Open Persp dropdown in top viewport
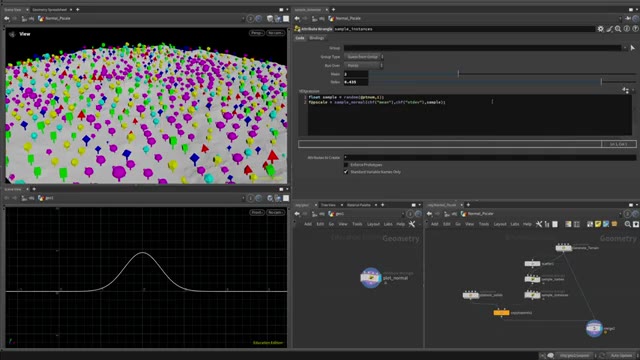The width and height of the screenshot is (640, 360). 257,33
